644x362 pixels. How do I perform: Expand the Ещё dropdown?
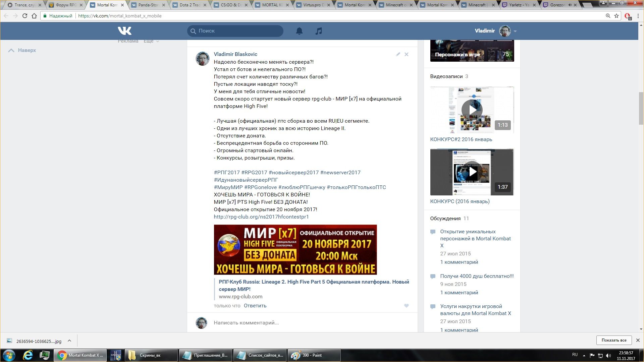pos(151,41)
